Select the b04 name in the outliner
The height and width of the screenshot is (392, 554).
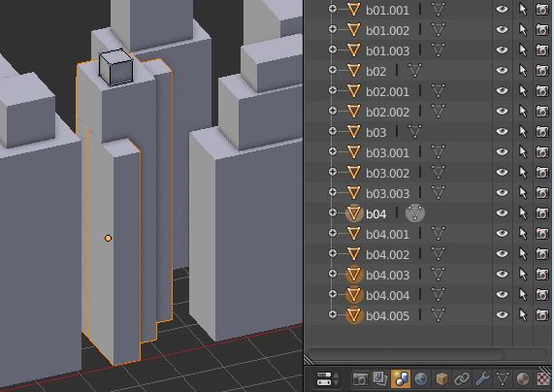tap(375, 214)
